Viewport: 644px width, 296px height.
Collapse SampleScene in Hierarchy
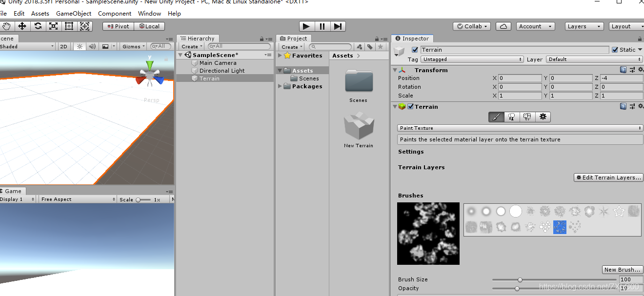181,55
